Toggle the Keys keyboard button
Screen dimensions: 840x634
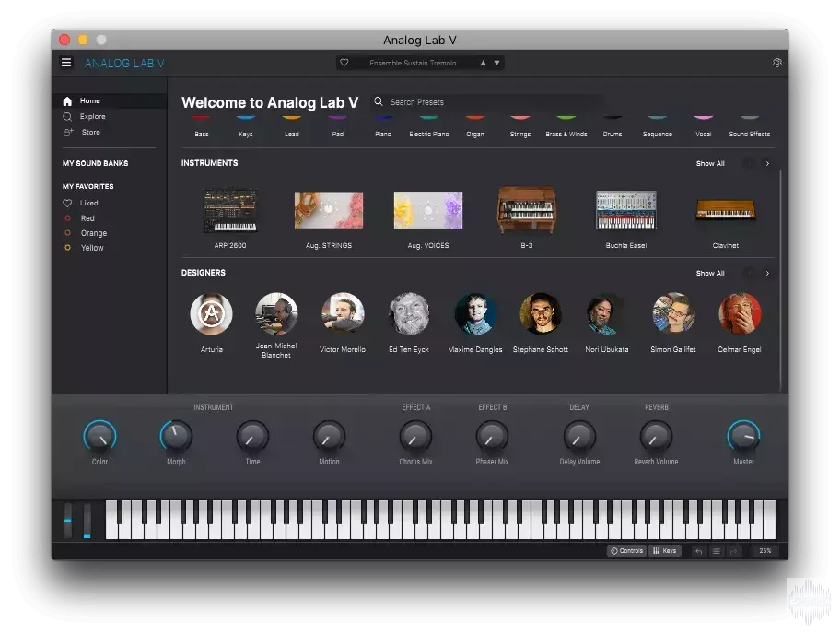pos(664,551)
